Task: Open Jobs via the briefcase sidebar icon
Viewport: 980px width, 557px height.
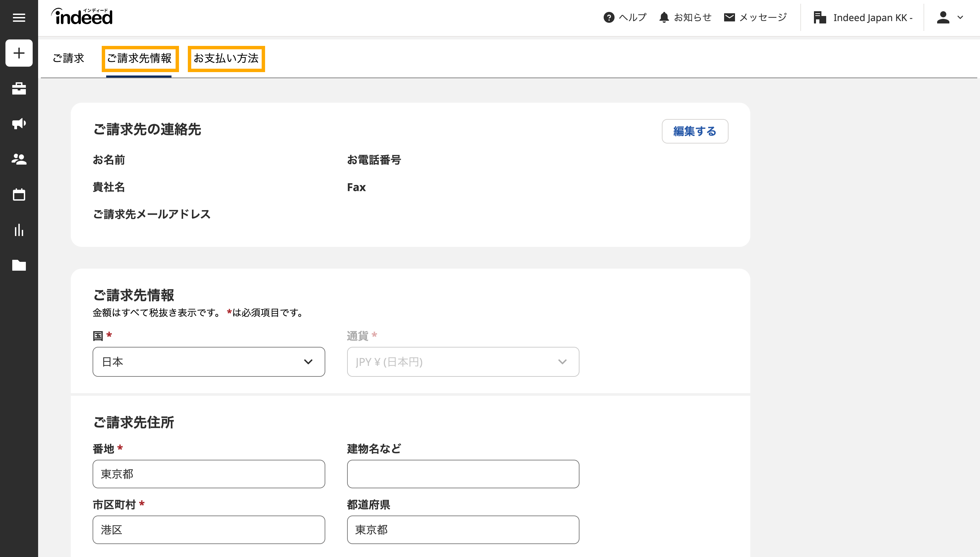Action: coord(19,88)
